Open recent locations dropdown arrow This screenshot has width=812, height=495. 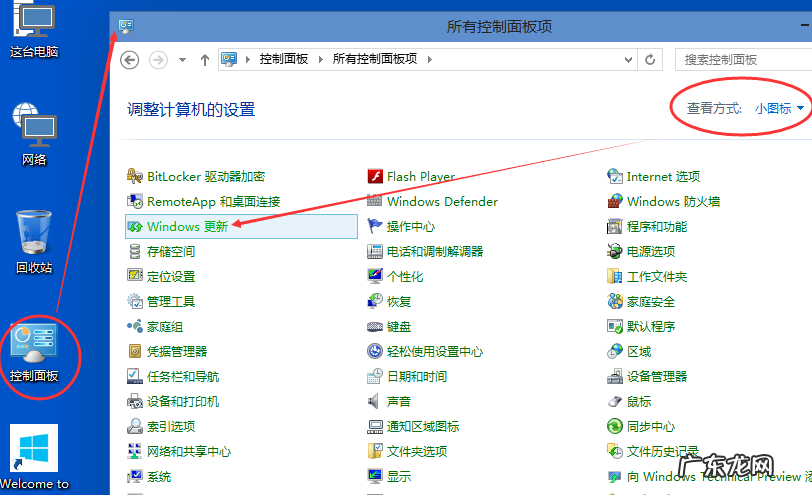coord(182,60)
